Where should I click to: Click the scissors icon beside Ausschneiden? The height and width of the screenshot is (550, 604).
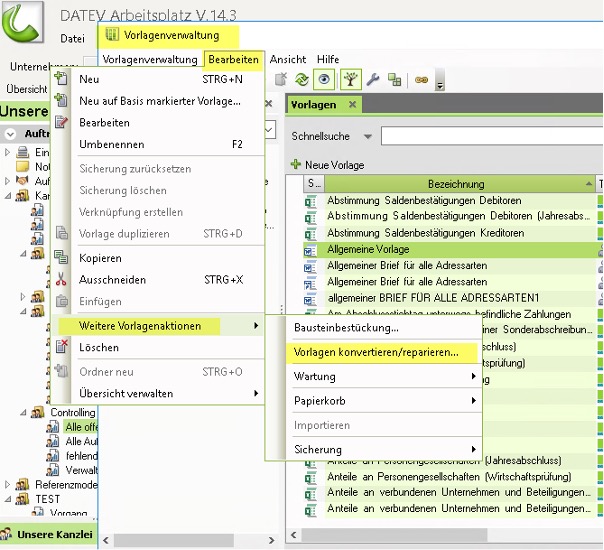pyautogui.click(x=61, y=280)
